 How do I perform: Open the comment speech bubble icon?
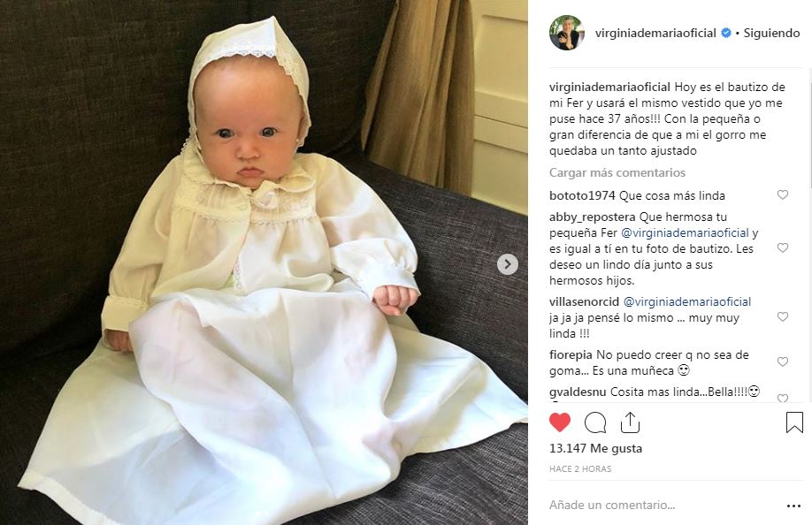[x=595, y=422]
